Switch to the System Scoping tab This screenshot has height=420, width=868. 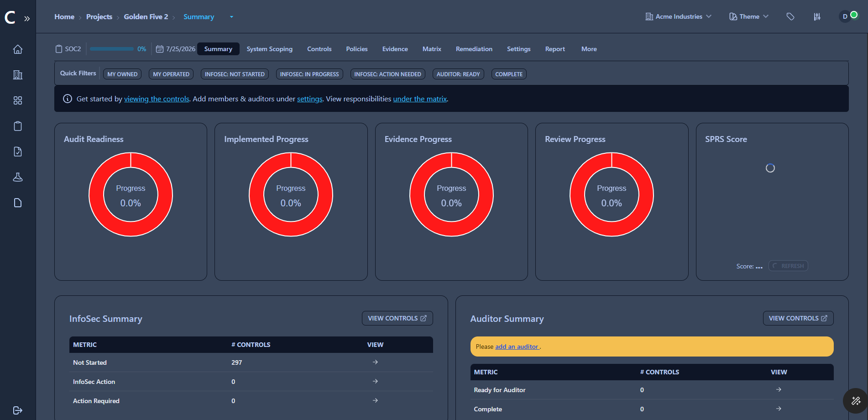point(270,49)
